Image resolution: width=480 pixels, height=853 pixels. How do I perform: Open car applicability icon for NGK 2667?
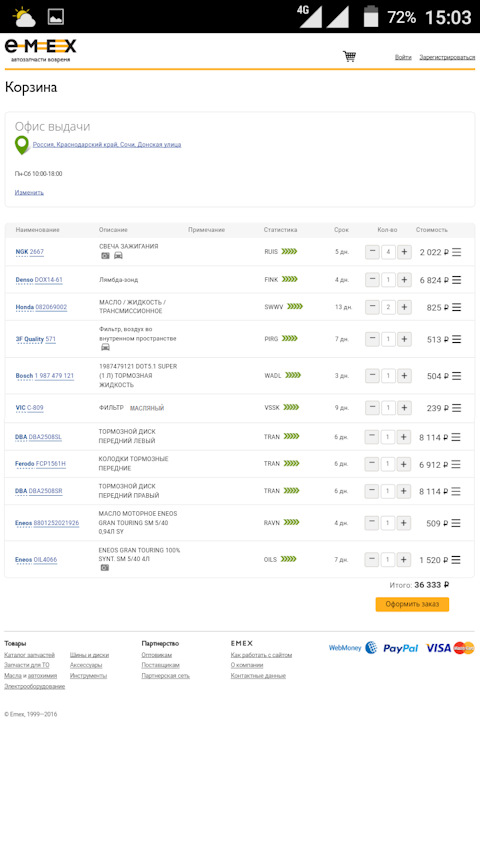coord(118,256)
